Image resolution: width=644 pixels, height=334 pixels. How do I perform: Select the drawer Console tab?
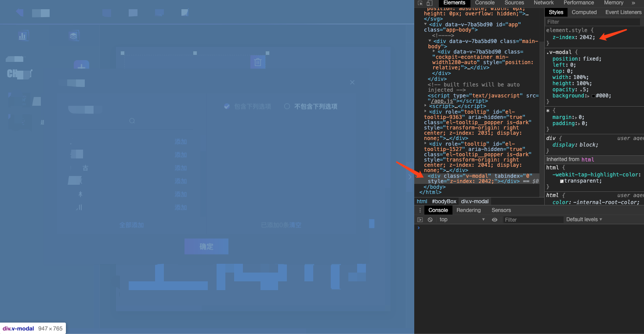point(438,210)
